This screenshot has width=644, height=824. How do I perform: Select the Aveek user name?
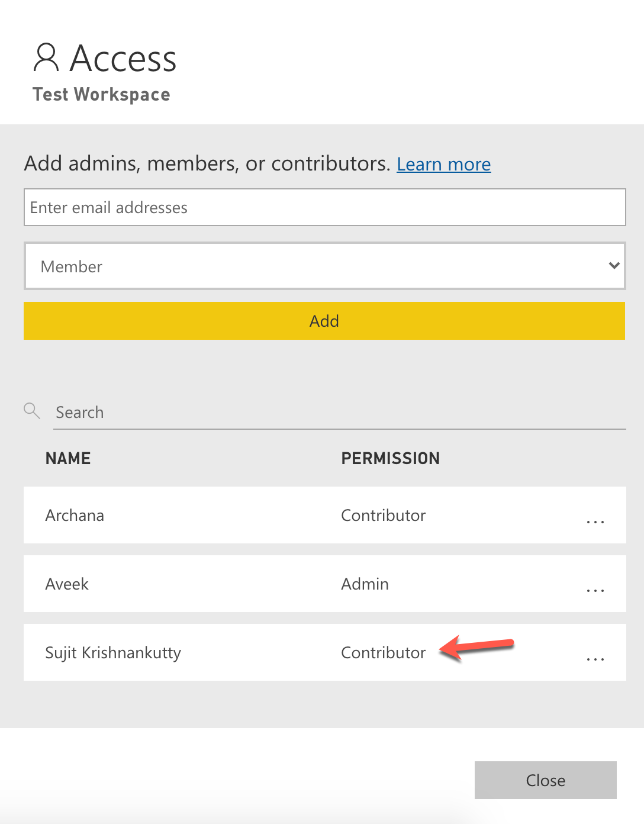point(67,584)
